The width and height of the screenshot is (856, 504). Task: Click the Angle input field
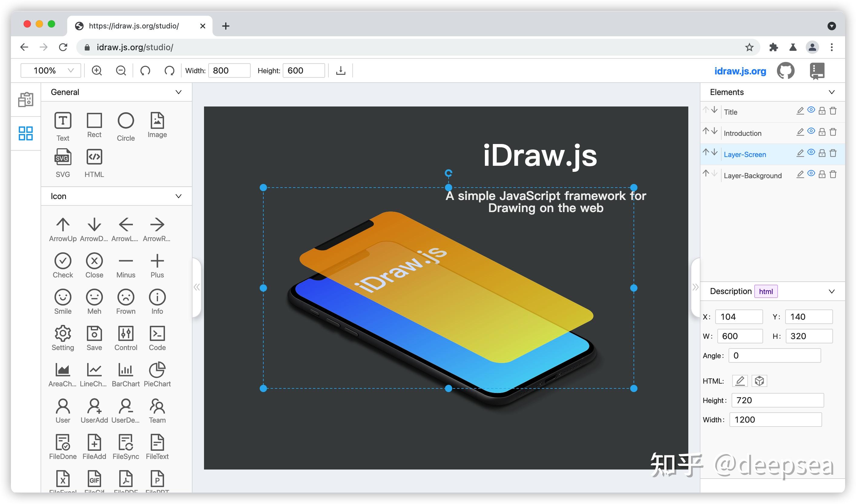(774, 355)
